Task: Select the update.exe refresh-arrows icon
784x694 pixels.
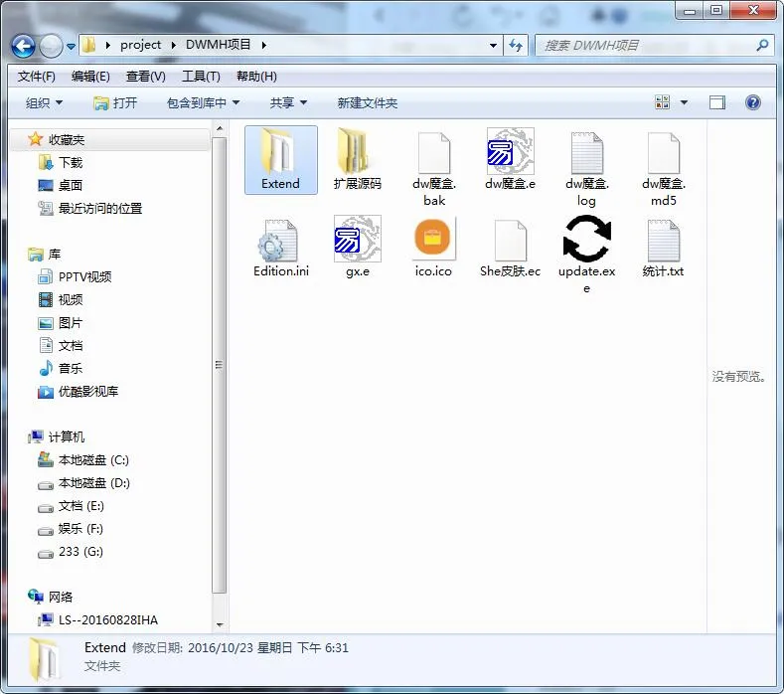Action: point(587,239)
